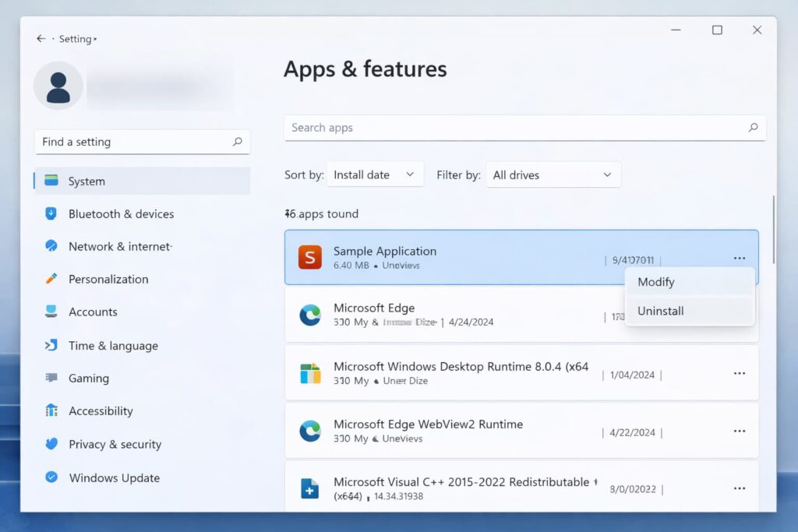Click the Microsoft Edge app icon
Viewport: 798px width, 532px height.
310,315
